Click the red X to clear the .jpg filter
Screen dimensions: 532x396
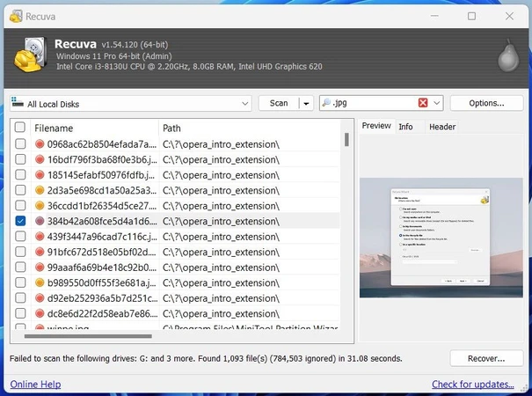pos(423,104)
